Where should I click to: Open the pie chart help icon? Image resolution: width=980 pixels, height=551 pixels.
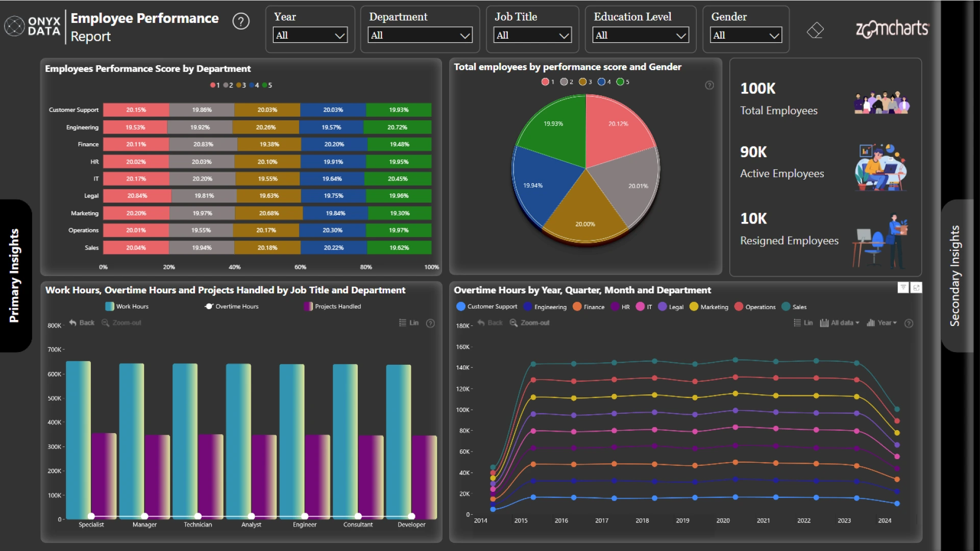tap(709, 85)
